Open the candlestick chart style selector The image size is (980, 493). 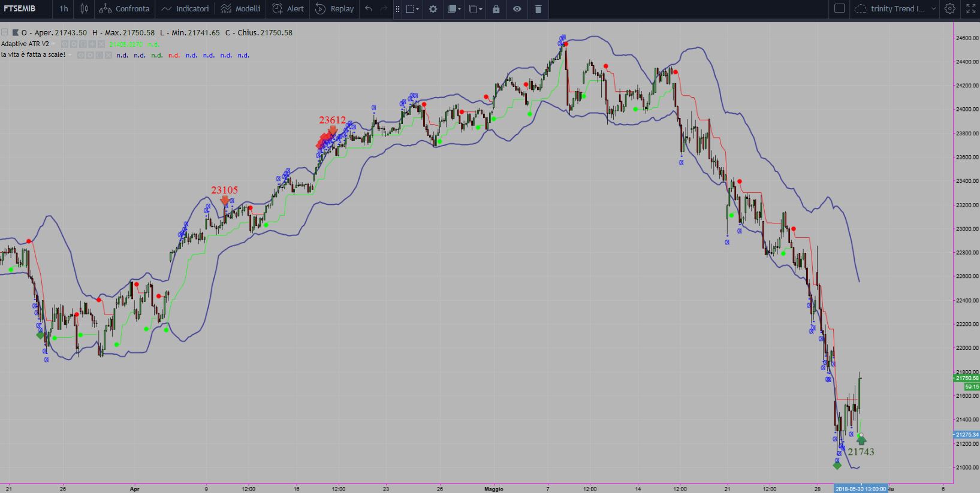[85, 8]
